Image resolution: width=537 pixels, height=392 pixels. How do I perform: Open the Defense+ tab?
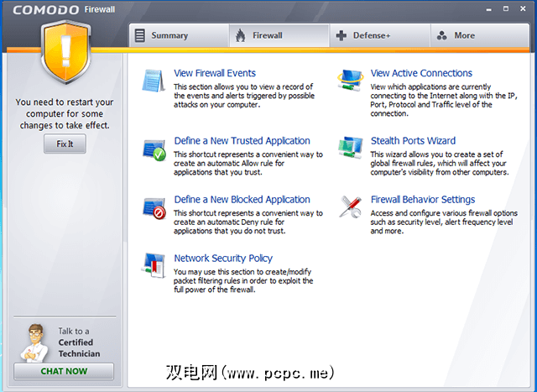tap(380, 35)
